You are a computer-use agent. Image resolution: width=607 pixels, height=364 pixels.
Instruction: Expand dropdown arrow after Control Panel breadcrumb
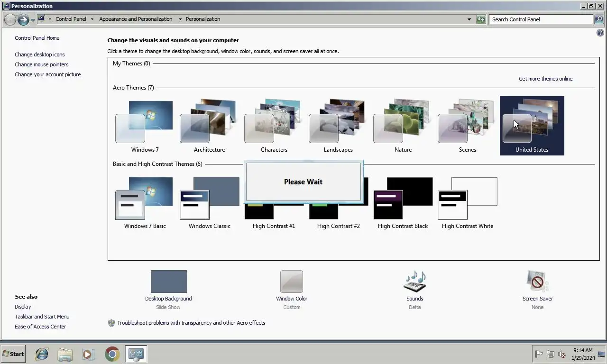[92, 19]
